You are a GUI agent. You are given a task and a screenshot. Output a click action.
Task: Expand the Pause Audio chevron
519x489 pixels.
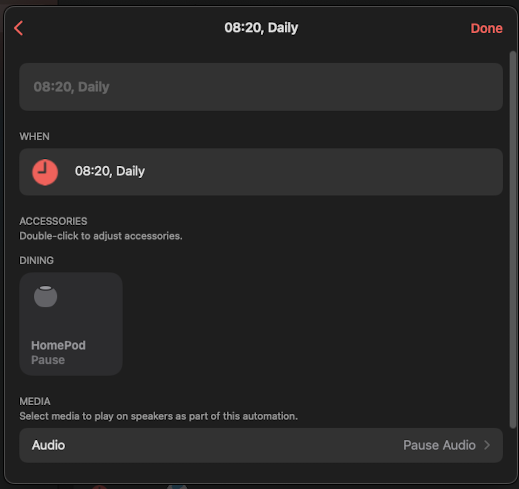[x=487, y=445]
